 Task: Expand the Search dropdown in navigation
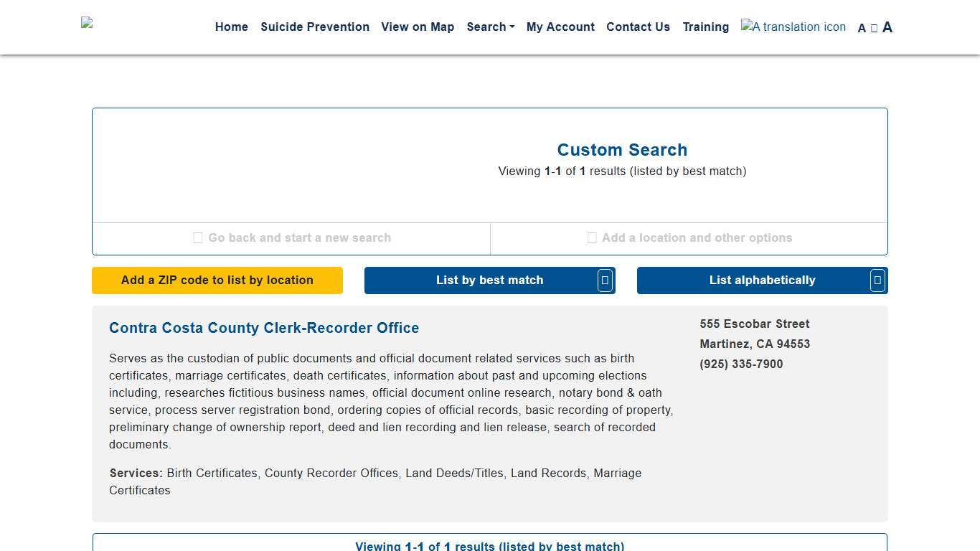[x=490, y=27]
